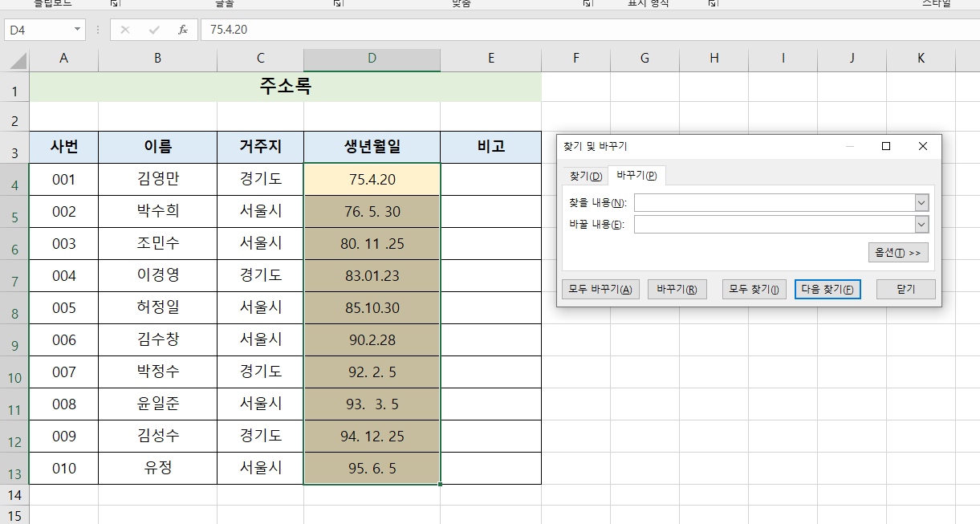Select the cell containing 85.10.30
Viewport: 980px width, 524px height.
pyautogui.click(x=372, y=307)
